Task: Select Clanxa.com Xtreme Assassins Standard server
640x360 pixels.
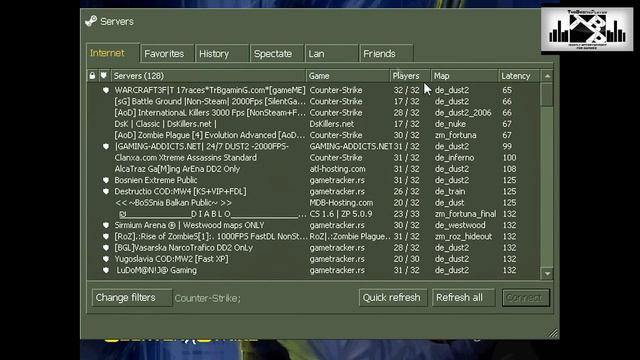Action: [313, 158]
